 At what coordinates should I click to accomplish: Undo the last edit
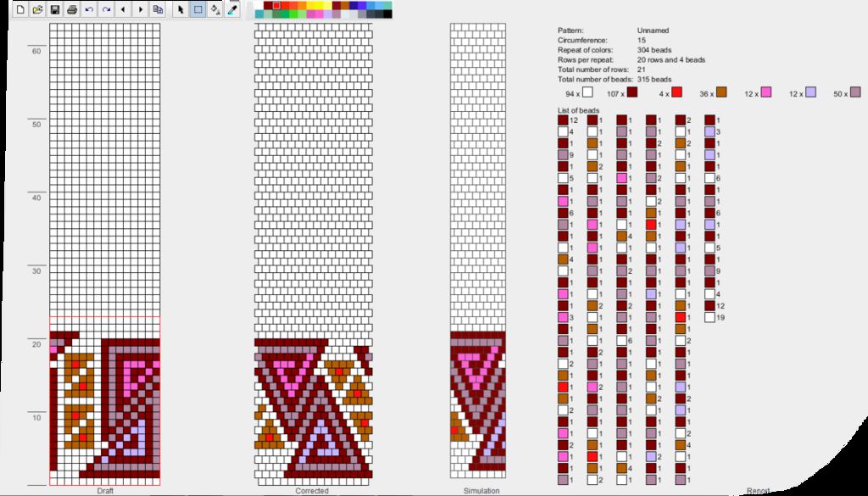coord(89,10)
